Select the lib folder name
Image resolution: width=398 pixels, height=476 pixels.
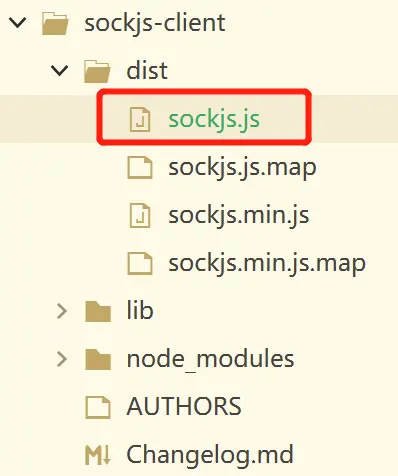point(140,311)
